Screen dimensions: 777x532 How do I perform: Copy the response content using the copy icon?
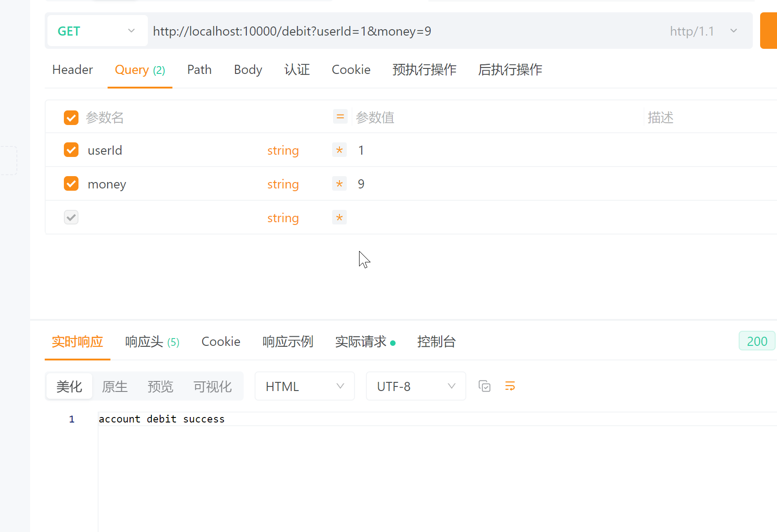484,386
